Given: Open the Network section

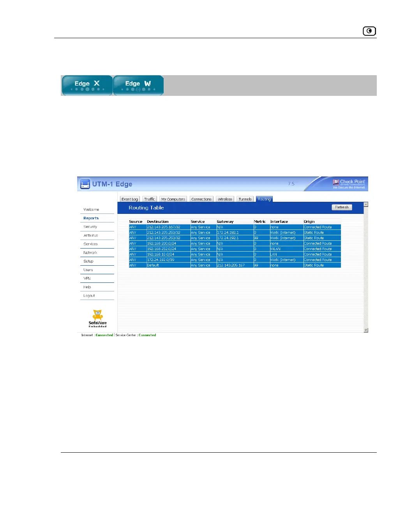Looking at the screenshot, I should 90,252.
